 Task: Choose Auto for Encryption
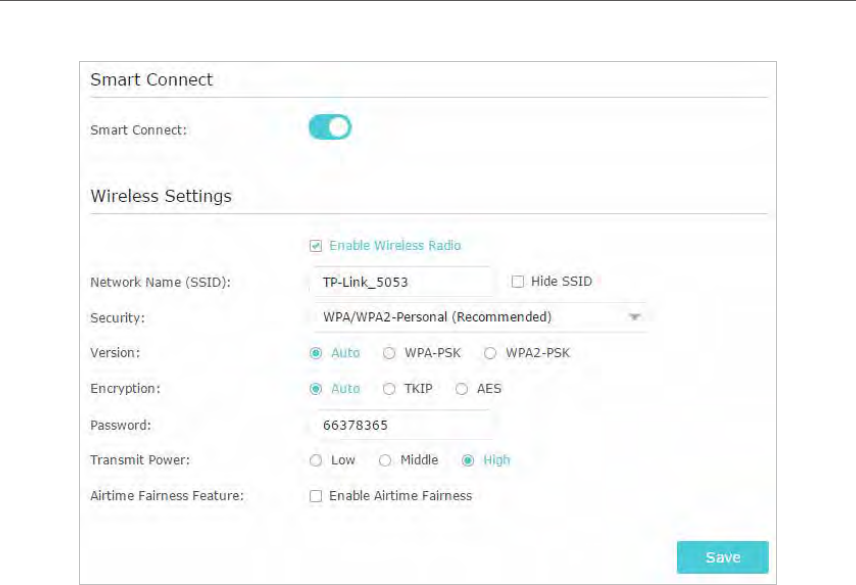(316, 389)
